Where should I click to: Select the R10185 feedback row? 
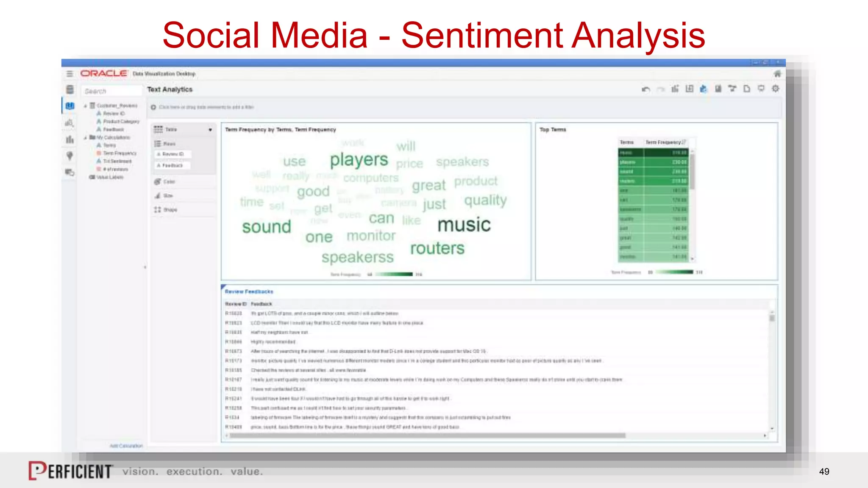tap(496, 370)
